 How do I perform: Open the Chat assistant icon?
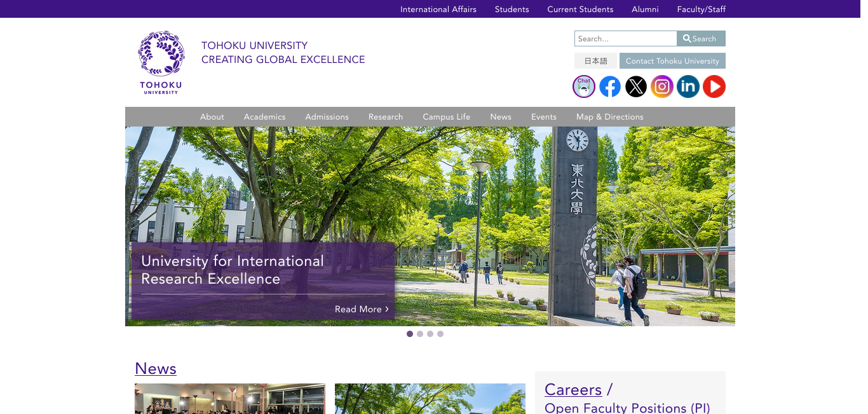(x=584, y=86)
